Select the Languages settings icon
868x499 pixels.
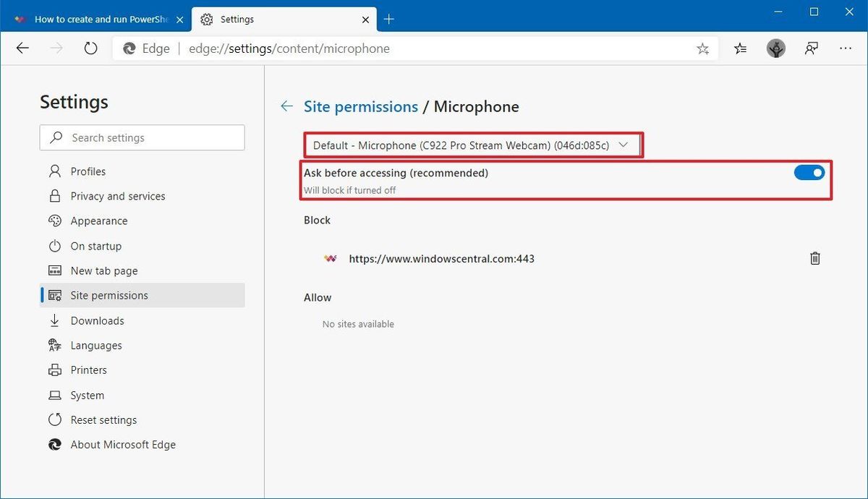click(x=55, y=345)
